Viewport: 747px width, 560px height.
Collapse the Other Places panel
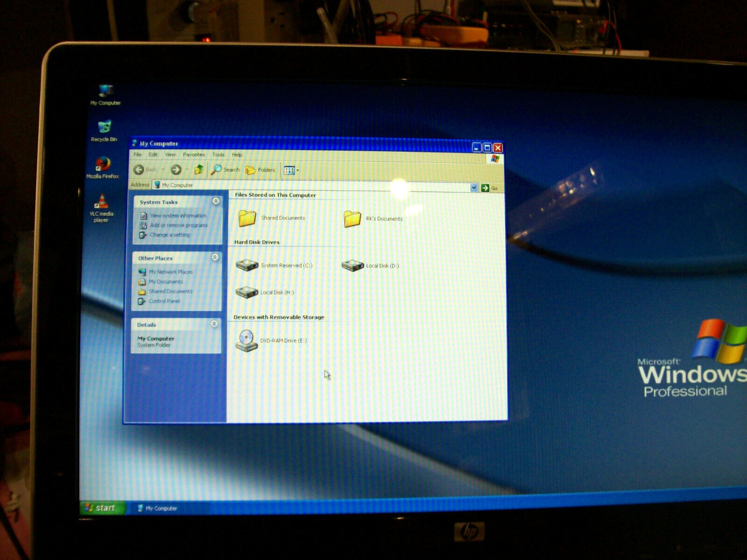pos(215,258)
